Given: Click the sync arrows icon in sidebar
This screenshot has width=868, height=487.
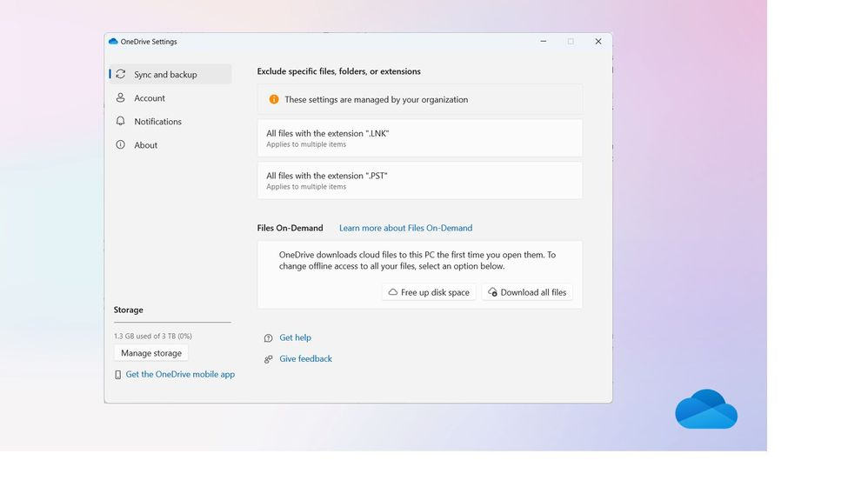Looking at the screenshot, I should click(120, 74).
